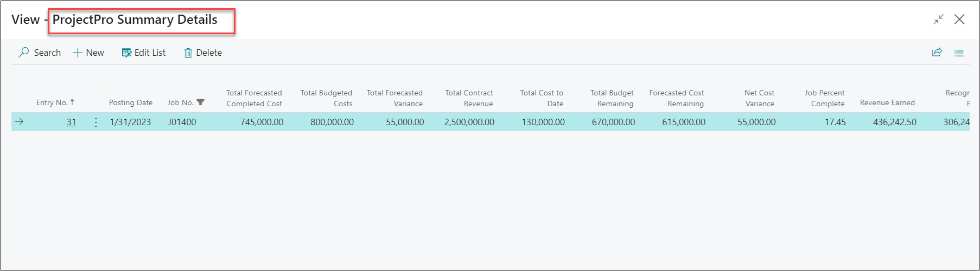Open the share page icon
The image size is (980, 271).
(x=937, y=53)
